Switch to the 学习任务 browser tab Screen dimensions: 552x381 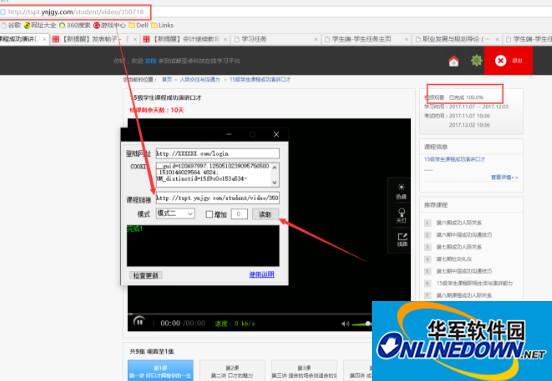tap(276, 39)
